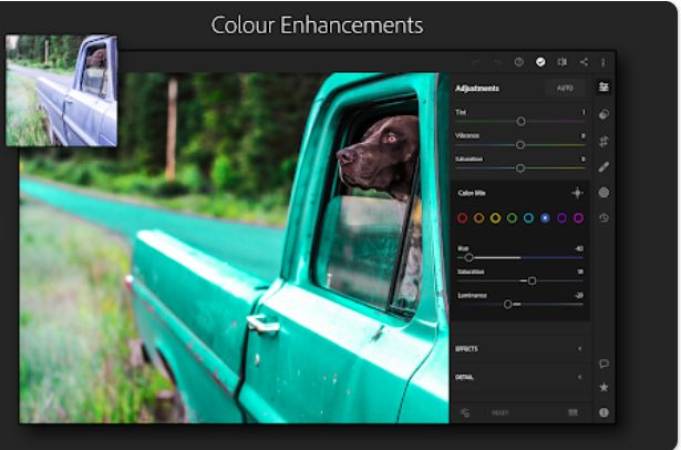The height and width of the screenshot is (450, 681).
Task: Select the yellow color mix circle
Action: tap(495, 218)
